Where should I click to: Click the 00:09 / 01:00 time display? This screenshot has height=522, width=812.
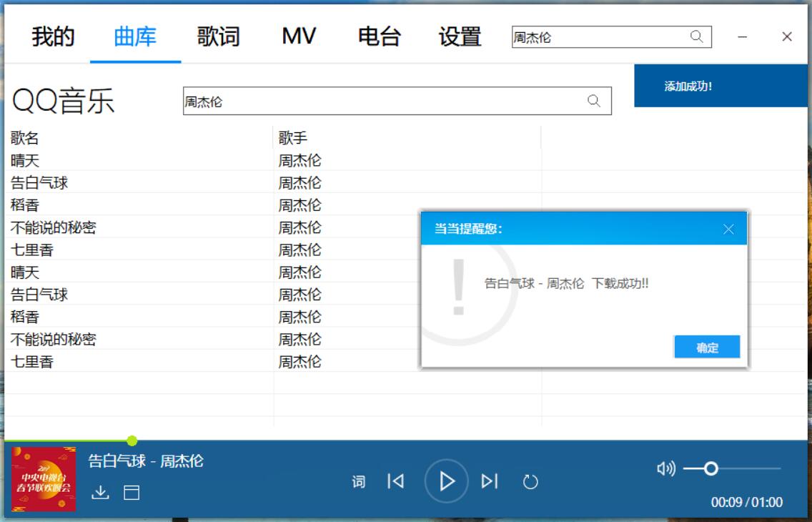tap(747, 502)
